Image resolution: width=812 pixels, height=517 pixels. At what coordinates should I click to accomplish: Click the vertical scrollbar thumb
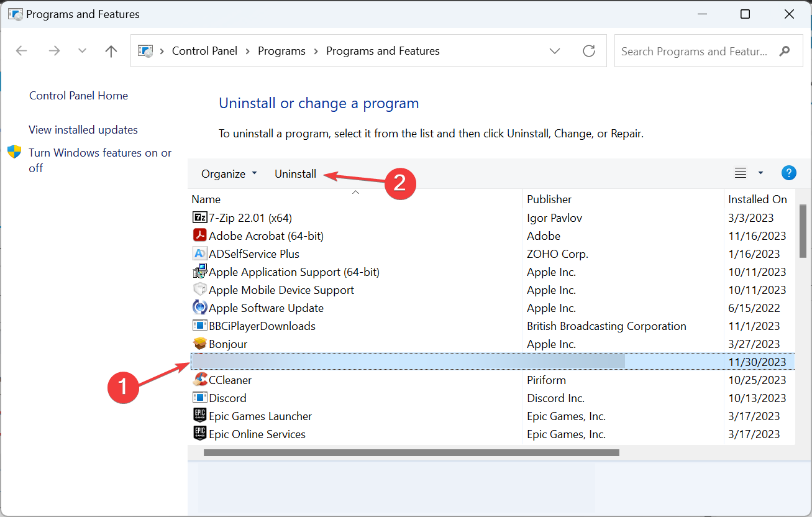tap(802, 231)
